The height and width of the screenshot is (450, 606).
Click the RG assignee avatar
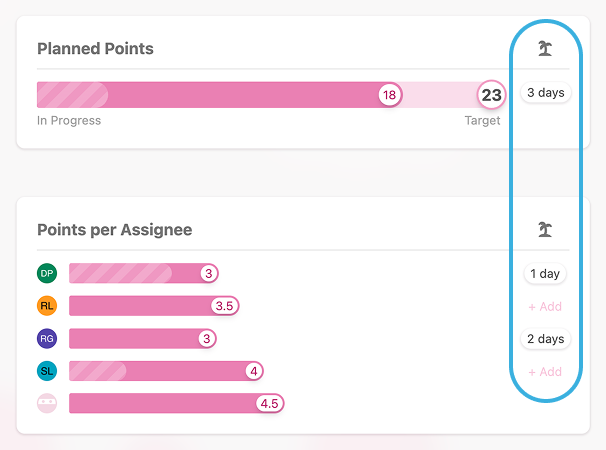47,339
